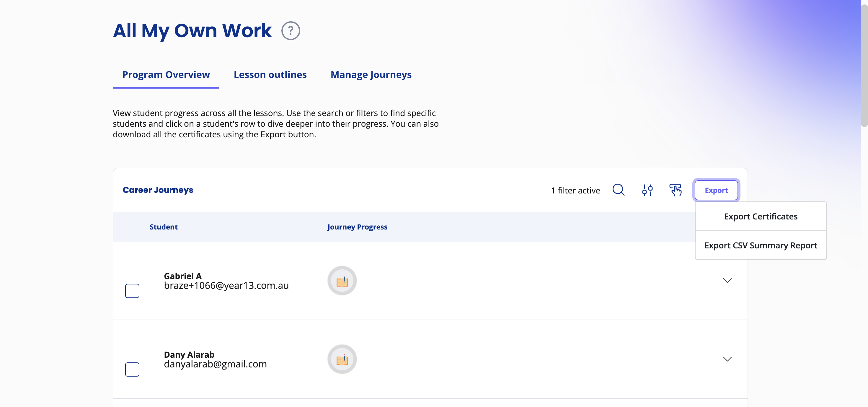Click the hand pointer select icon
The width and height of the screenshot is (868, 407).
675,190
